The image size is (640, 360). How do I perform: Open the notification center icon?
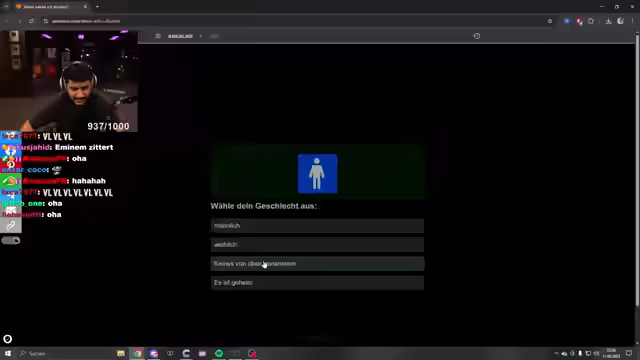pos(629,353)
